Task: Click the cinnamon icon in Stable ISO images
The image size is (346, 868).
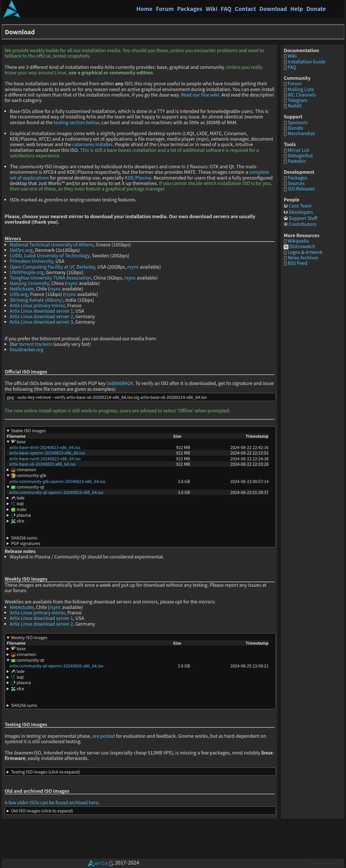Action: coord(13,470)
